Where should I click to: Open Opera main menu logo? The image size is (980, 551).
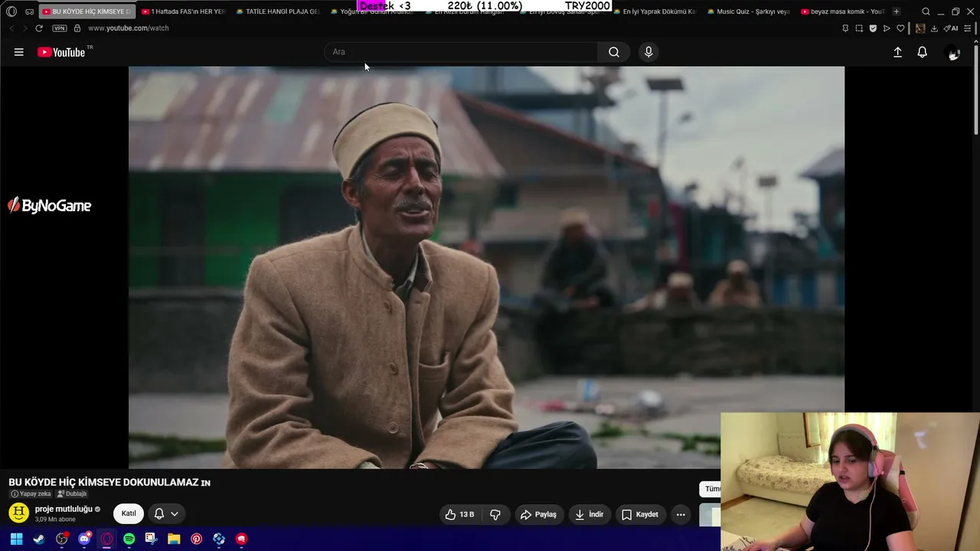click(x=11, y=11)
